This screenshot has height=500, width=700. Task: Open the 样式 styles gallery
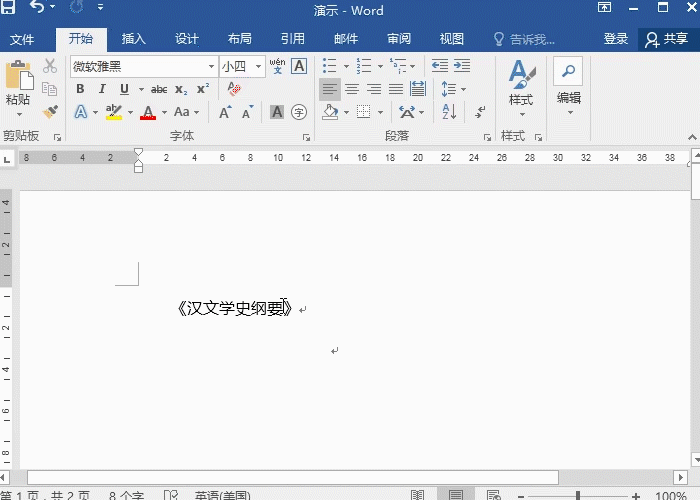[521, 88]
